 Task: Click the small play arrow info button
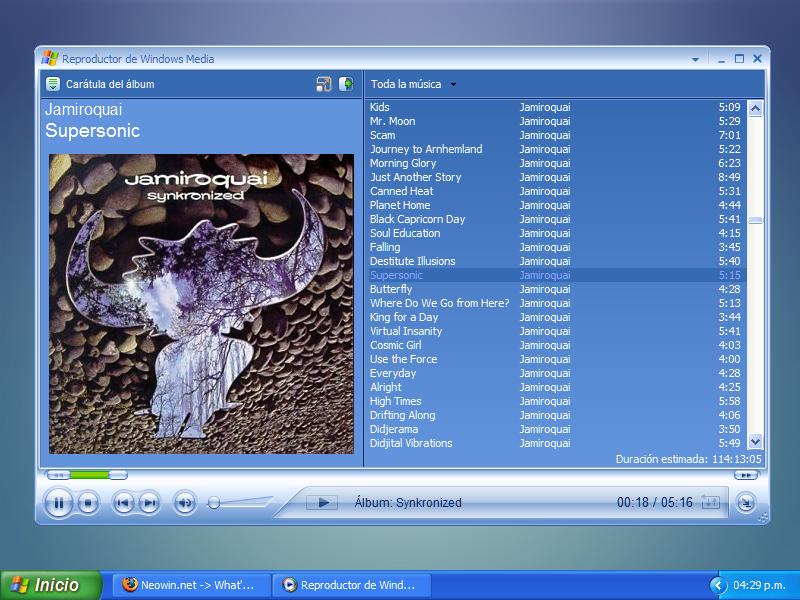coord(321,503)
